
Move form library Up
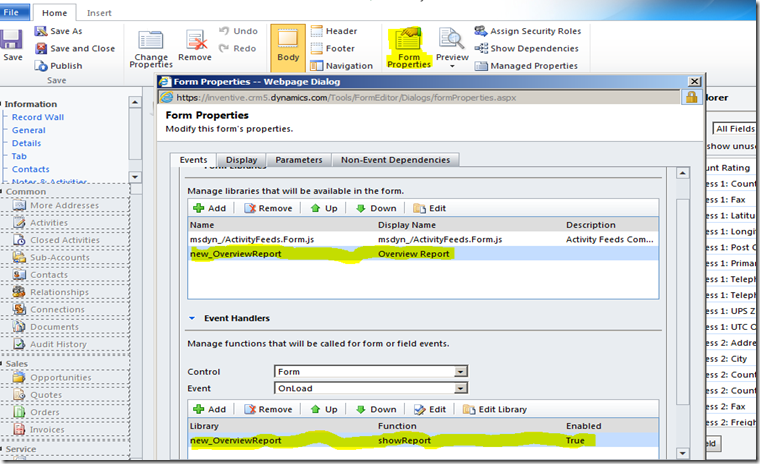(324, 208)
